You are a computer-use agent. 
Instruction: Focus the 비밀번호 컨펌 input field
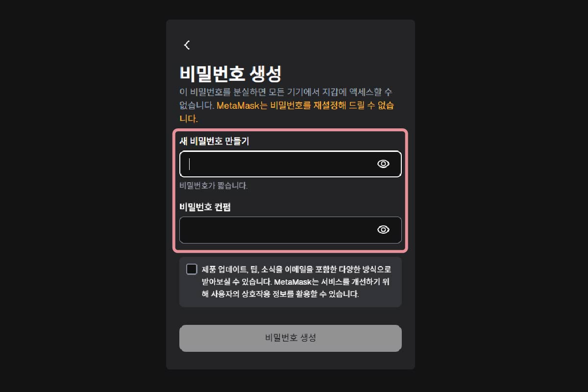click(291, 230)
